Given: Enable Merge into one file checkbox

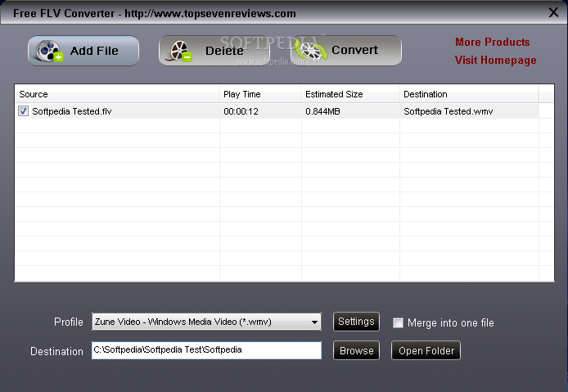Looking at the screenshot, I should point(398,322).
